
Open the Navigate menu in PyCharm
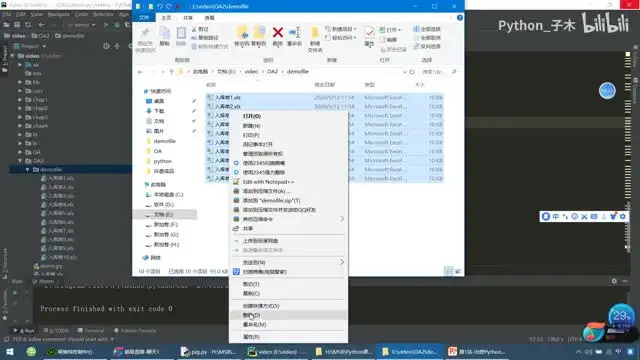(59, 14)
